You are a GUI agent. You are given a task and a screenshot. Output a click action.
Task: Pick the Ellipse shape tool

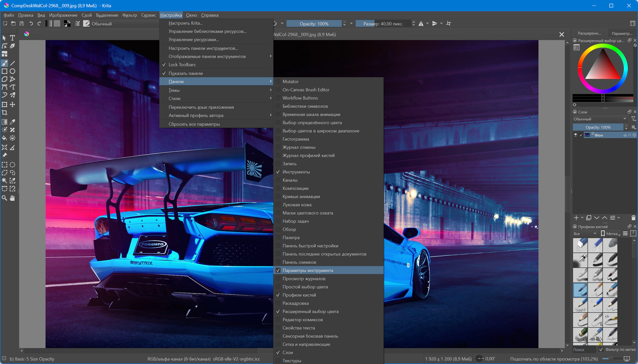[x=12, y=71]
